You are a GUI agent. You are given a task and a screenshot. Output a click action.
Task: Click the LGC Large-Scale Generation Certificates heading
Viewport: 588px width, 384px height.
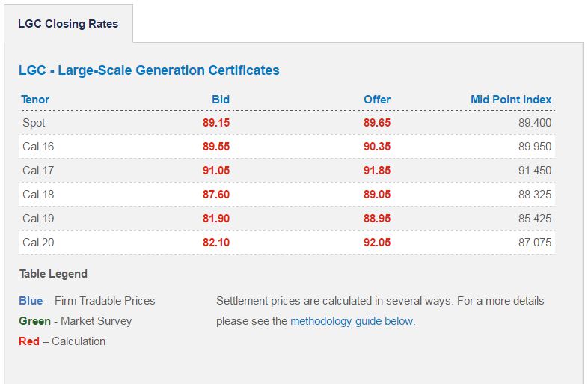click(x=149, y=70)
